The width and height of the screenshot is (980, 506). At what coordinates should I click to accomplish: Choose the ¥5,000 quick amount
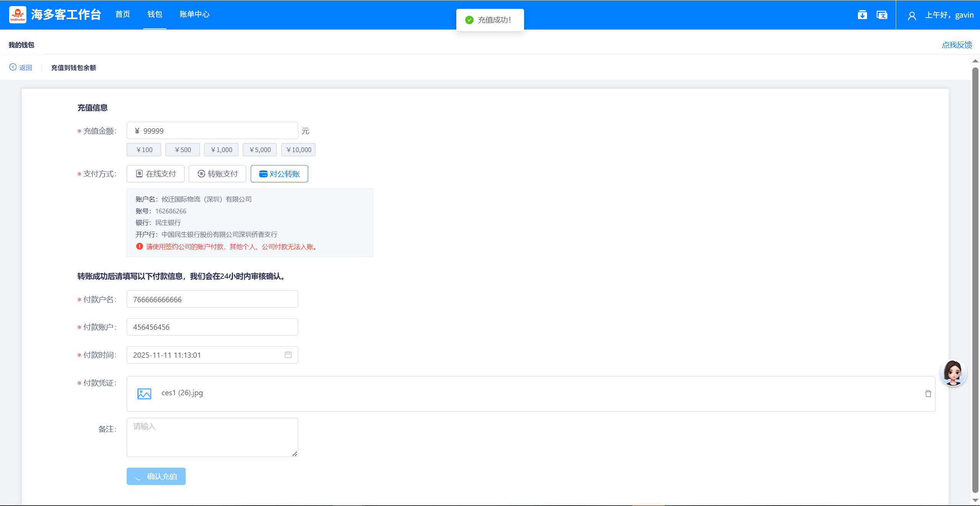(x=260, y=150)
